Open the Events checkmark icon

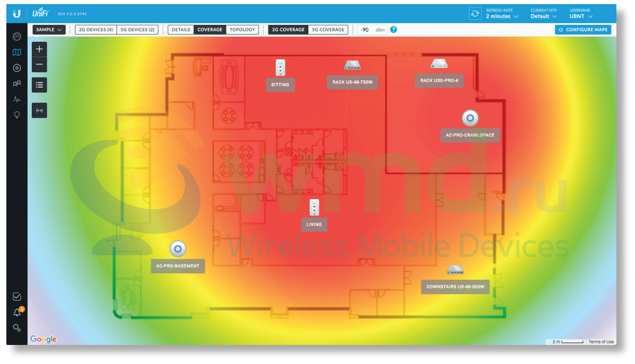17,297
